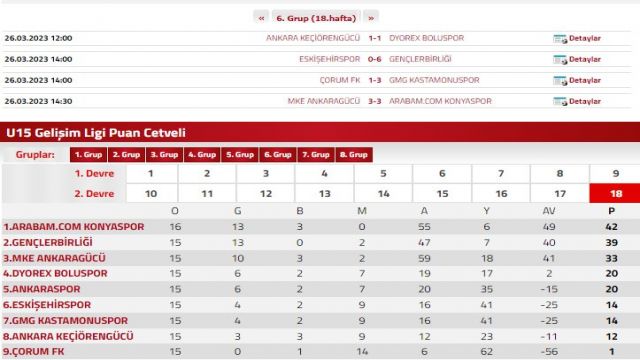This screenshot has height=360, width=640.
Task: Select the 6. Grup tab
Action: [278, 155]
